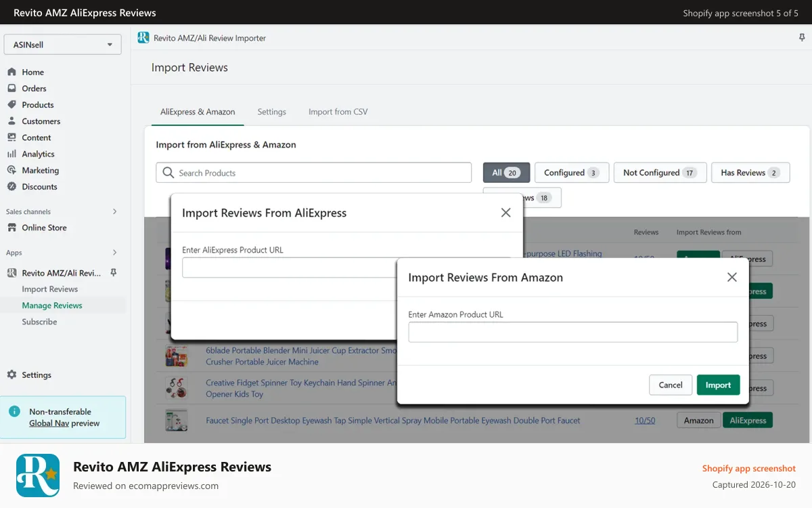Click the Revito logo in app header bar

pyautogui.click(x=143, y=38)
